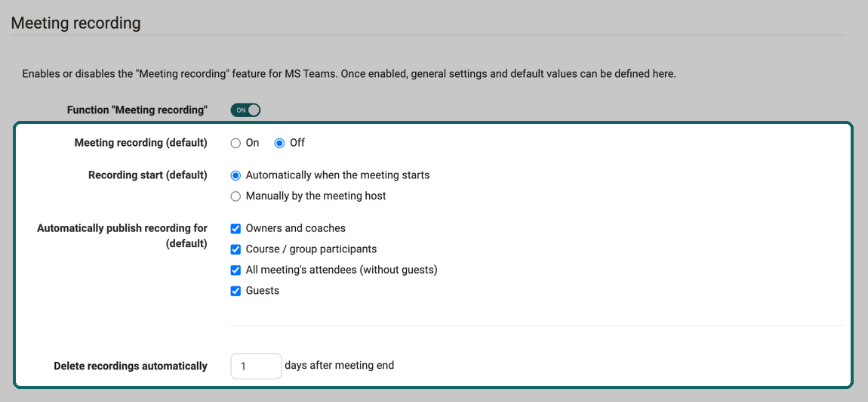Click the "Meeting recording (default)" label
The height and width of the screenshot is (402, 868).
[141, 143]
